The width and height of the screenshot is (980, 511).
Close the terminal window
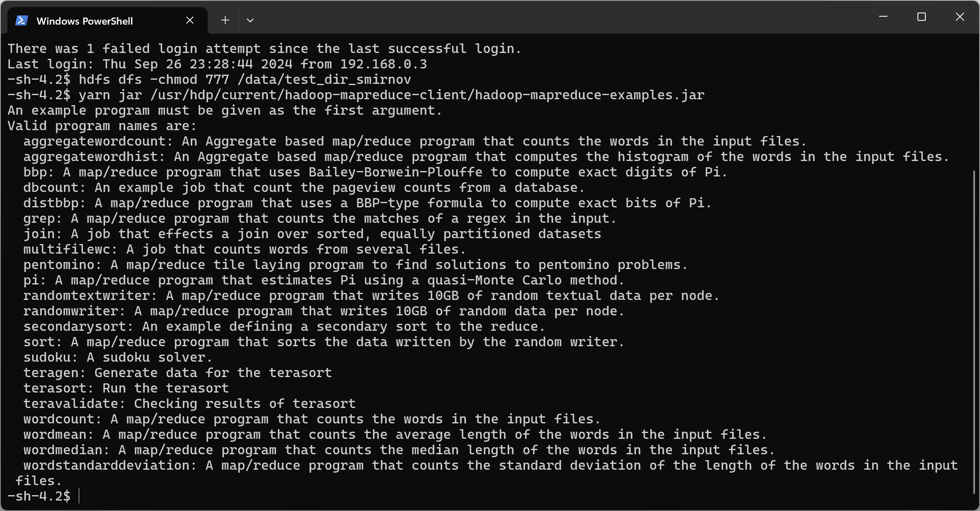[x=960, y=17]
